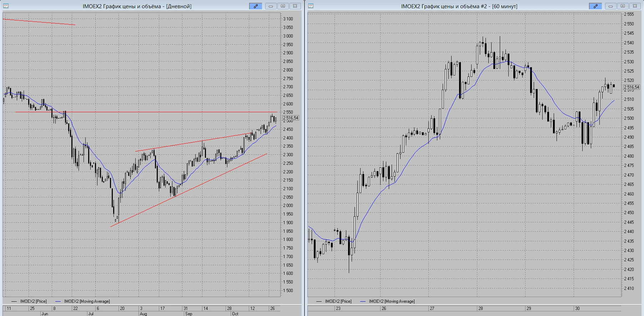
Task: Click the daily chart window system icon
Action: (6, 6)
